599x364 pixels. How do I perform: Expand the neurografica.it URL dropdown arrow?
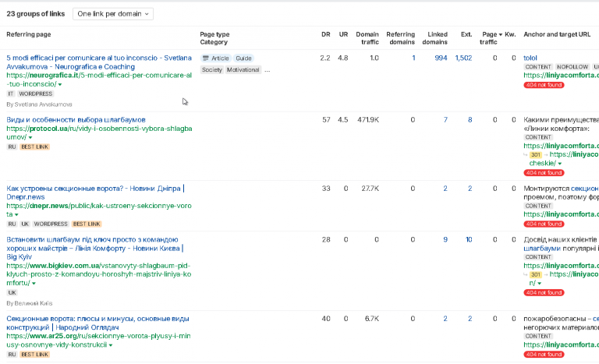[60, 84]
